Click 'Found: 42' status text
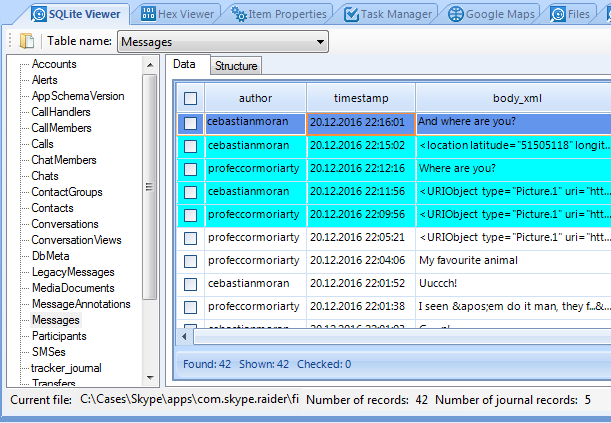611x423 pixels. [x=207, y=364]
